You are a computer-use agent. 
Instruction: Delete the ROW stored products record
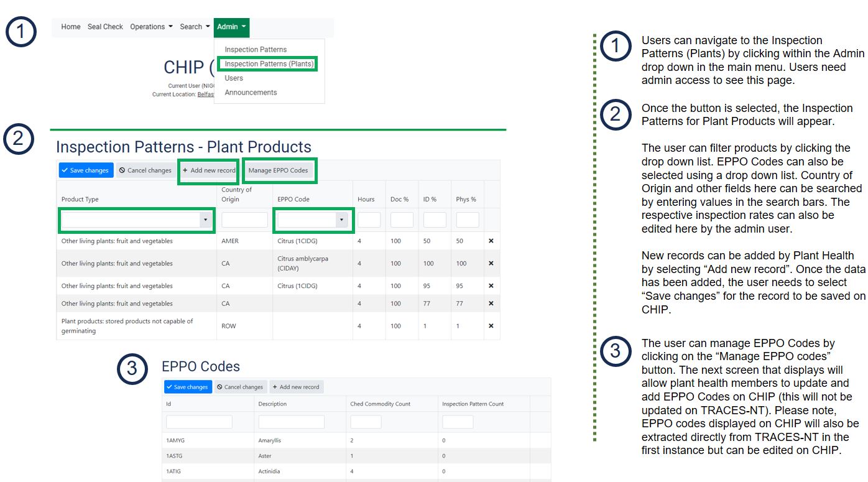pos(491,326)
